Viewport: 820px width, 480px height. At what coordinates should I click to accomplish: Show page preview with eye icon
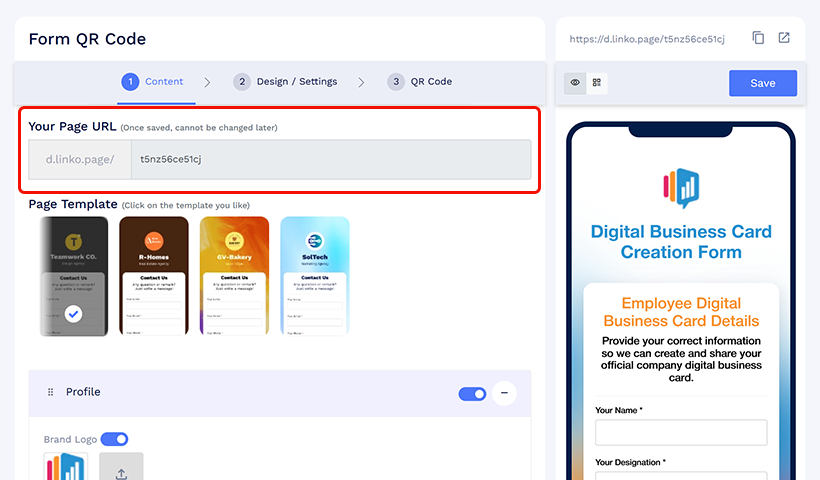point(575,83)
